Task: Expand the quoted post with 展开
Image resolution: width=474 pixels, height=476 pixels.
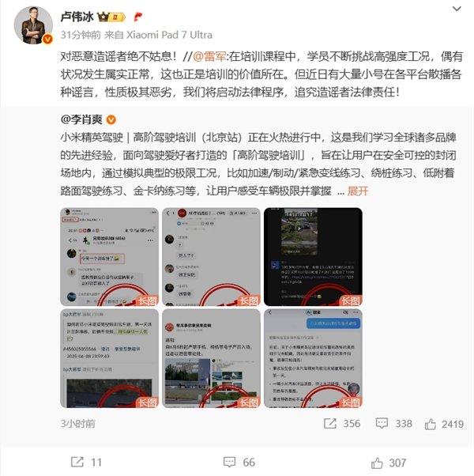Action: point(358,191)
